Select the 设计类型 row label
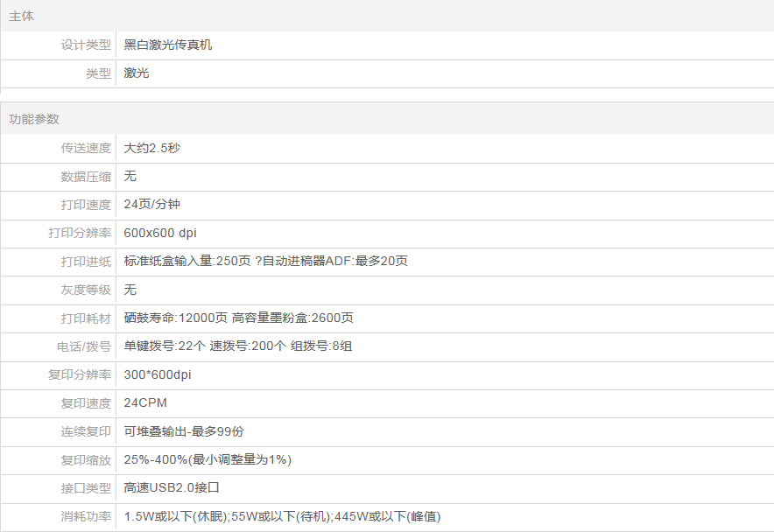Image resolution: width=774 pixels, height=532 pixels. click(86, 45)
